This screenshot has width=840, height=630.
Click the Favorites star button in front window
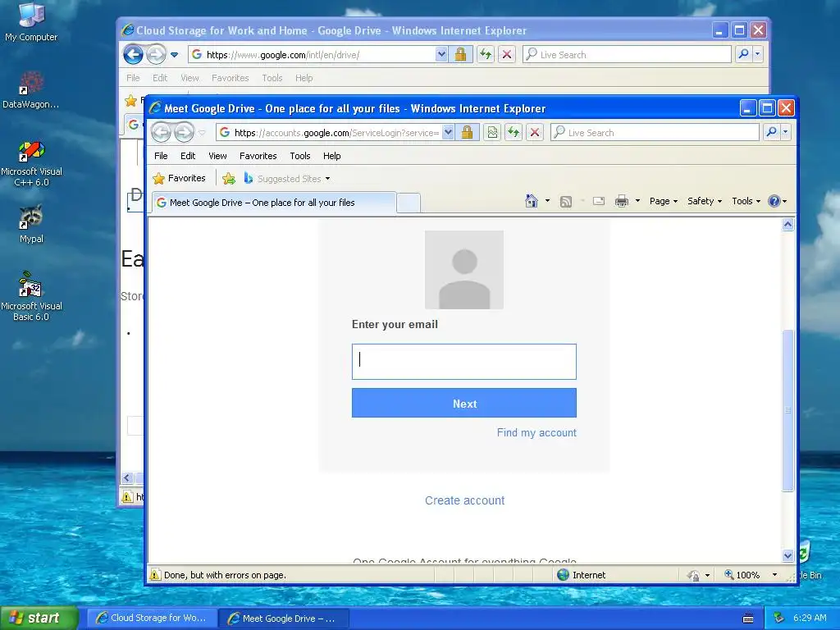click(179, 178)
